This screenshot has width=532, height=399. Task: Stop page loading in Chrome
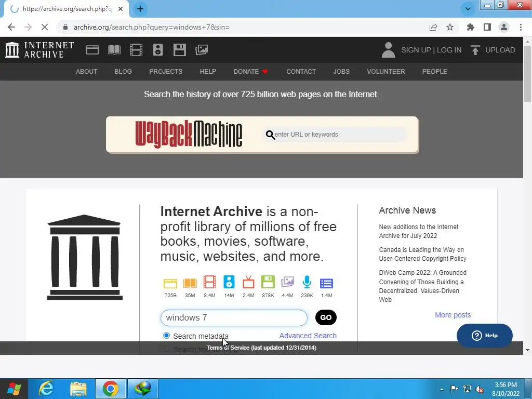coord(45,27)
